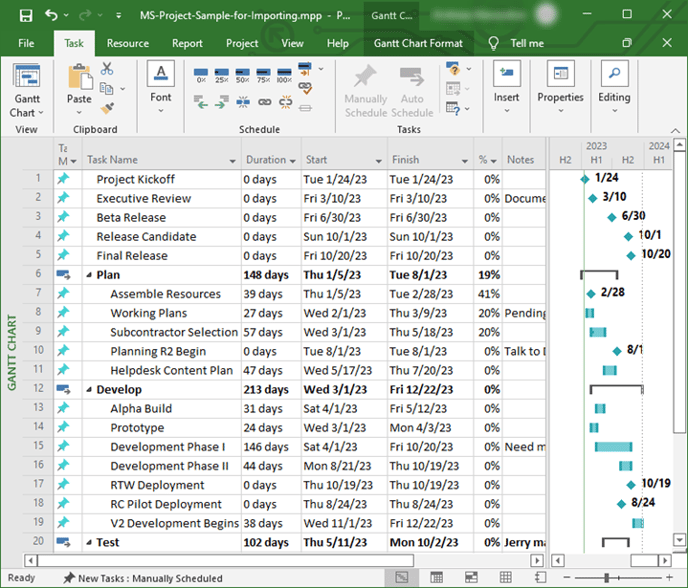Switch to the Project tab
Image resolution: width=688 pixels, height=588 pixels.
[x=242, y=43]
